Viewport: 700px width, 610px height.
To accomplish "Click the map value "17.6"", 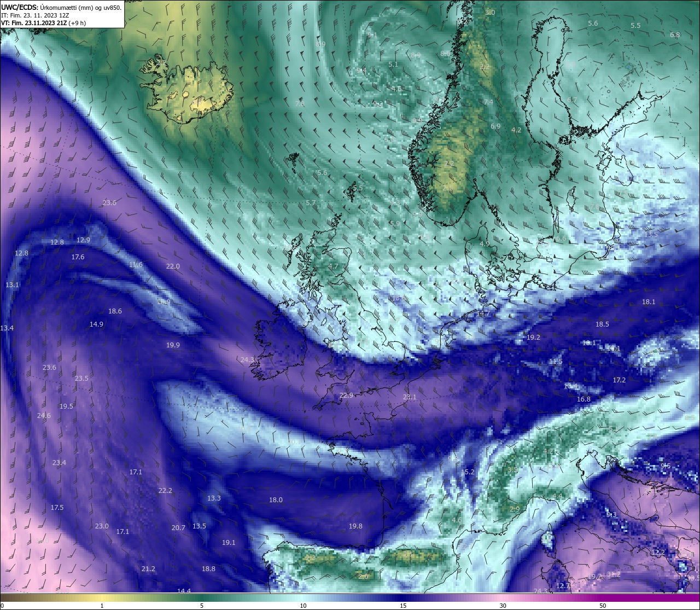I will click(x=78, y=257).
